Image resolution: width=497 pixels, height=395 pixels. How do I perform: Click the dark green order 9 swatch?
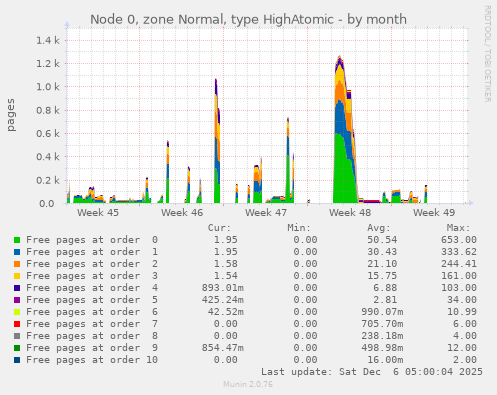pyautogui.click(x=17, y=348)
